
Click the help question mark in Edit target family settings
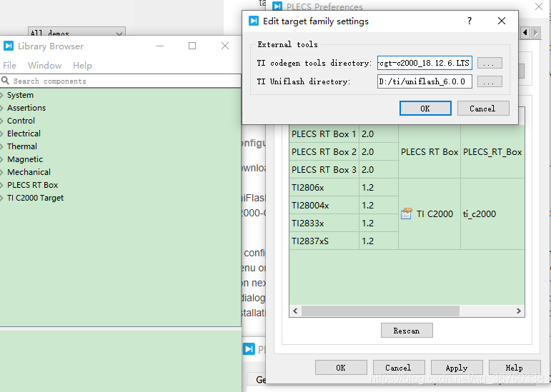[x=470, y=21]
